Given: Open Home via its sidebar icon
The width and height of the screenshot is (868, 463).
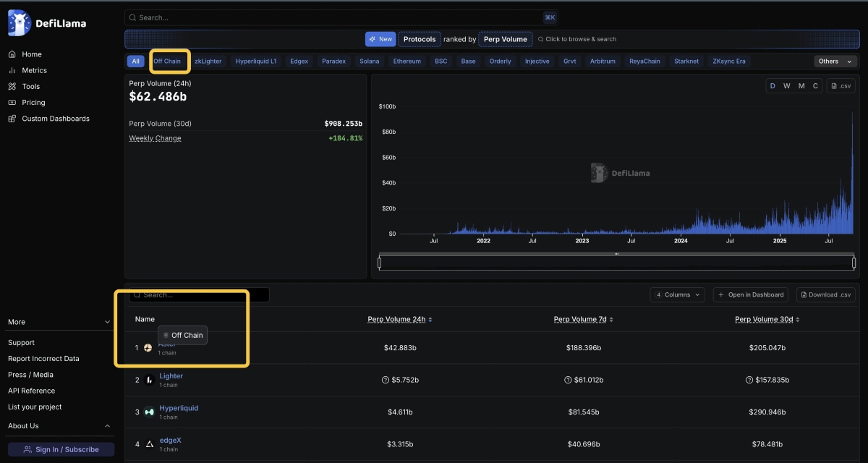Looking at the screenshot, I should [12, 54].
